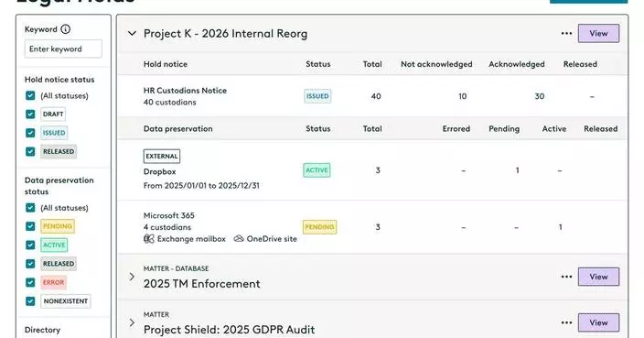Click the Project Shield: 2025 GDPR Audit title

point(230,330)
